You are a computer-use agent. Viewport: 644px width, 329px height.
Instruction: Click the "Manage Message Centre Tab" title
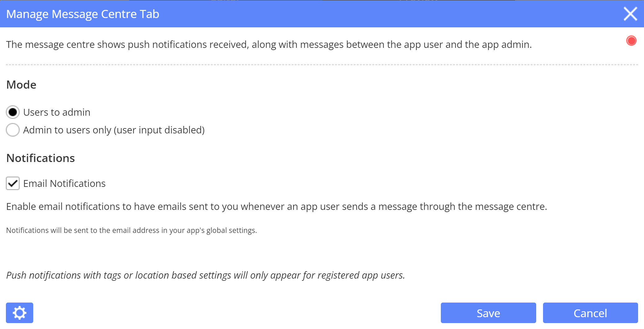83,14
